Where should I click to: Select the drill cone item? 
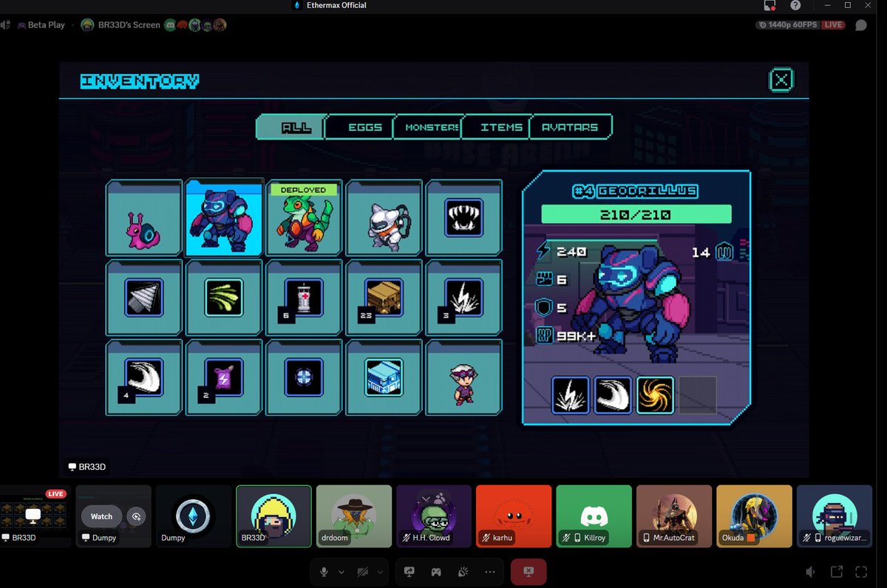pyautogui.click(x=144, y=298)
